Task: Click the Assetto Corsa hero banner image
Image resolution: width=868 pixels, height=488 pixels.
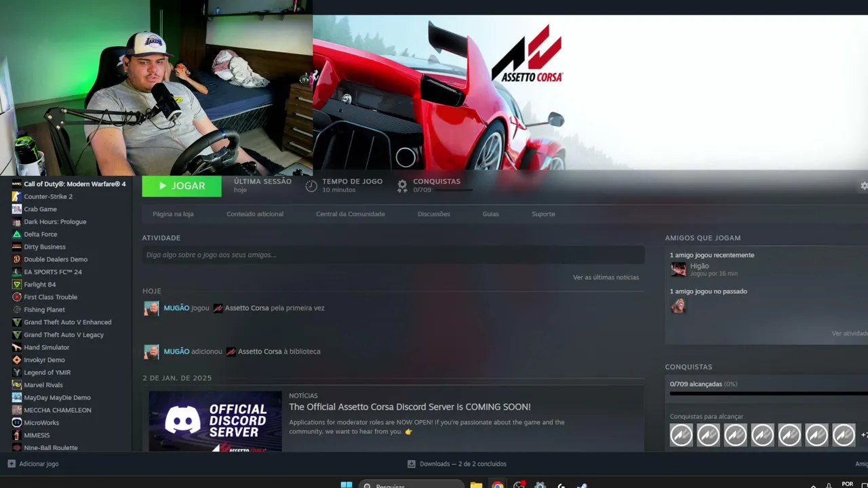Action: pyautogui.click(x=590, y=92)
